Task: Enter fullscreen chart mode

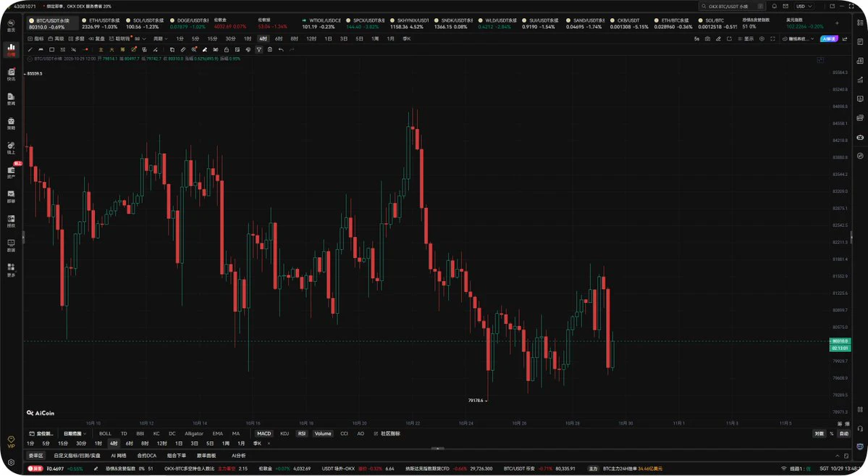Action: (x=772, y=39)
